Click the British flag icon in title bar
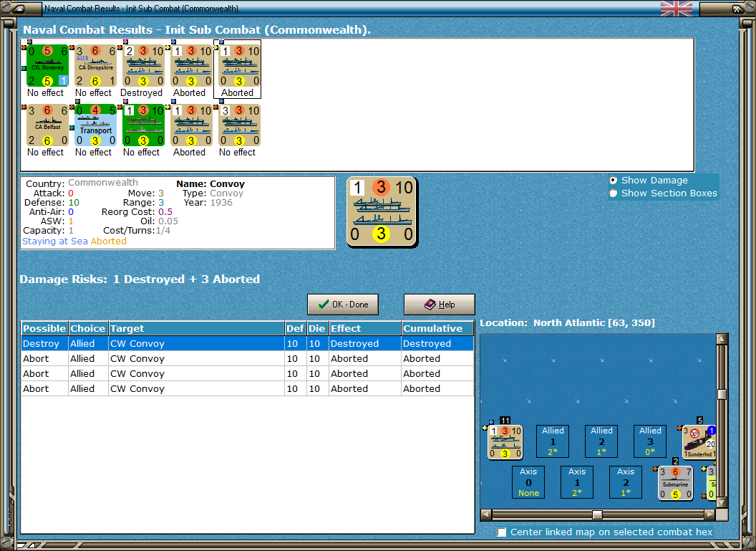Image resolution: width=756 pixels, height=551 pixels. [676, 9]
